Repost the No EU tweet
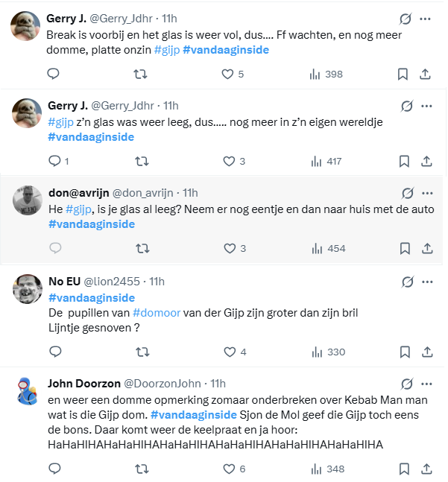448x482 pixels. coord(139,352)
